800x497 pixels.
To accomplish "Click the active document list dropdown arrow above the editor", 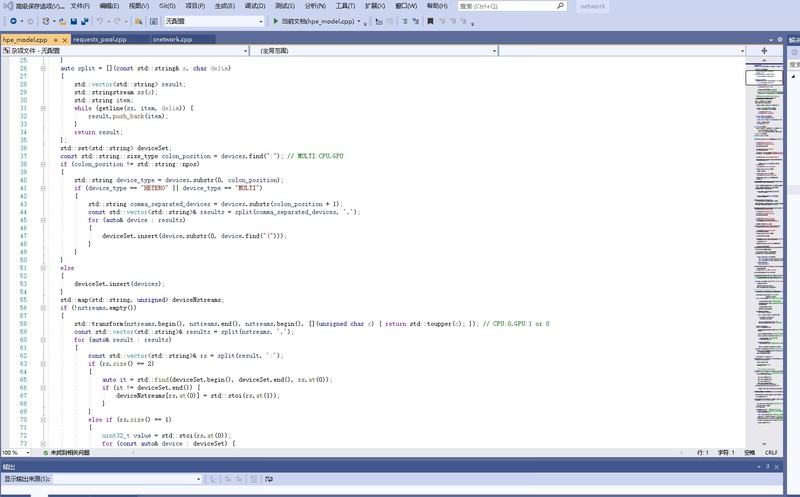I will coord(770,40).
